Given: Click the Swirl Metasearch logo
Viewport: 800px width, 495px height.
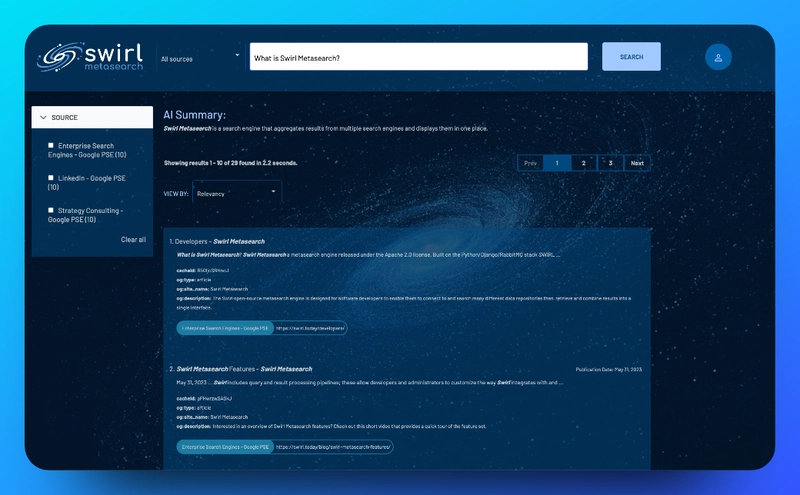Looking at the screenshot, I should (90, 57).
